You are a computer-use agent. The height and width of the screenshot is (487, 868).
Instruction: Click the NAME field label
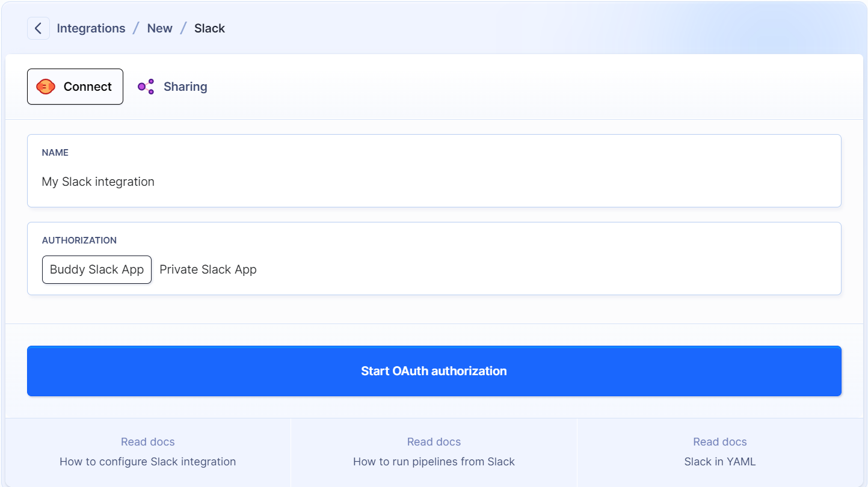coord(55,153)
